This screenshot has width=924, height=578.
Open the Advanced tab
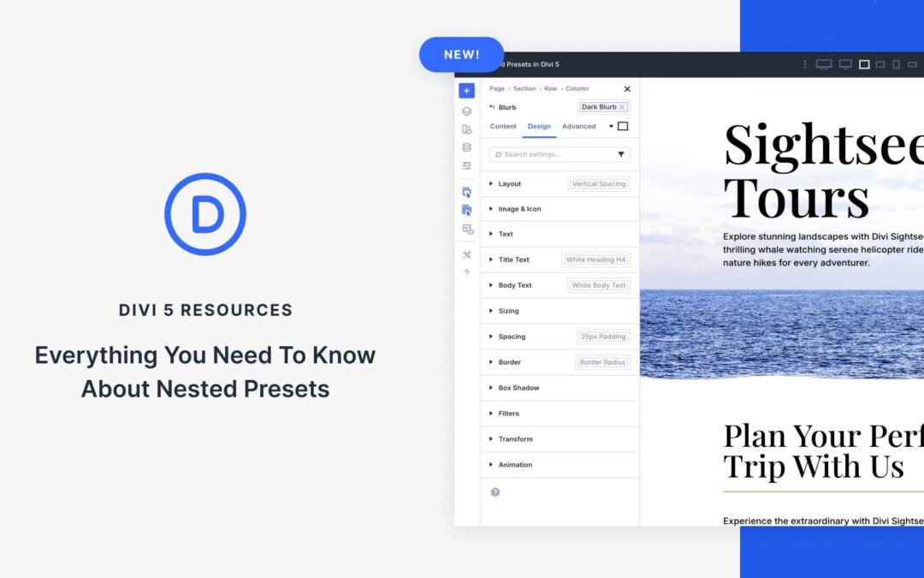click(x=578, y=127)
